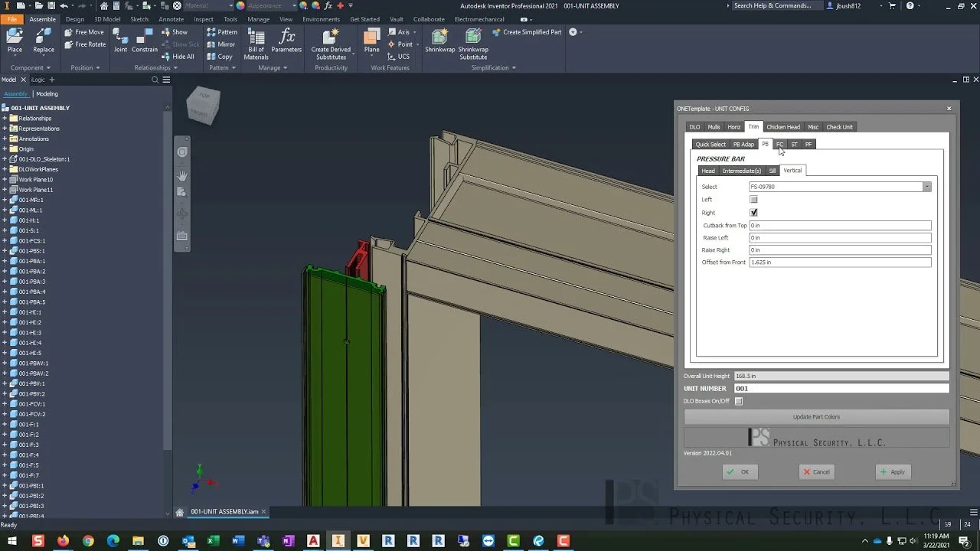Image resolution: width=980 pixels, height=551 pixels.
Task: Open the File menu button
Action: click(12, 19)
